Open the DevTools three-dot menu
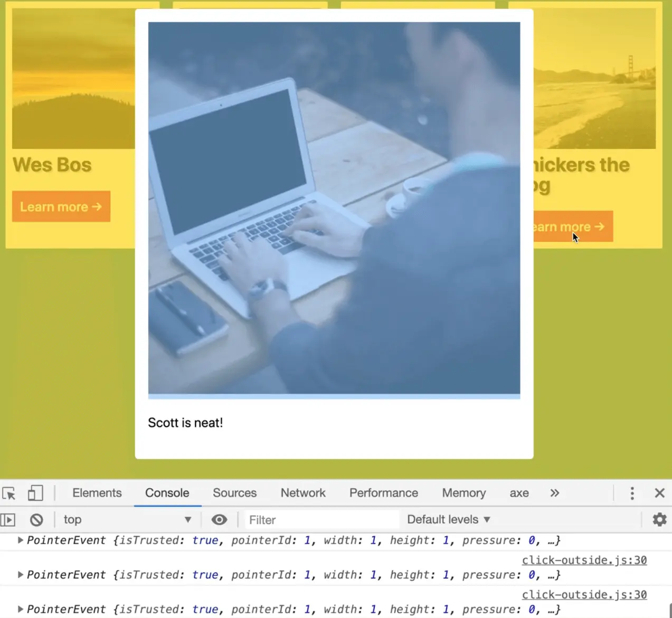 [x=632, y=493]
